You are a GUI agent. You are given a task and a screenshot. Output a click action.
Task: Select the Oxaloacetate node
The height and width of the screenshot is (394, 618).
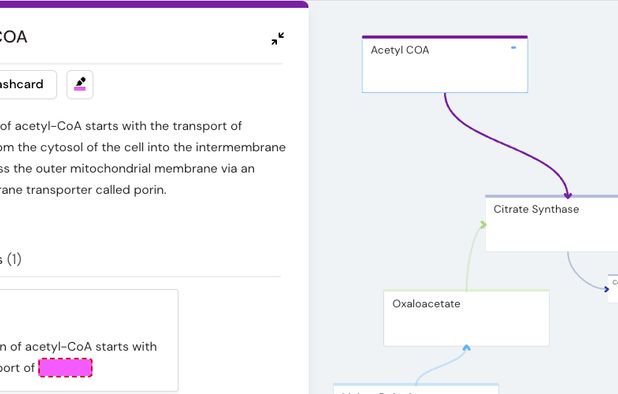(466, 318)
